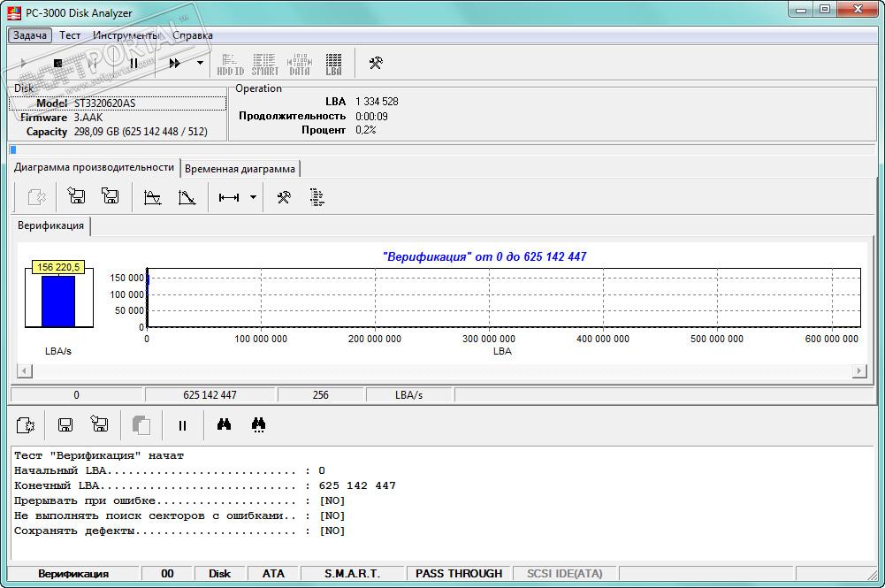Click the LBA grid toolbar icon
Image resolution: width=885 pixels, height=588 pixels.
click(333, 64)
